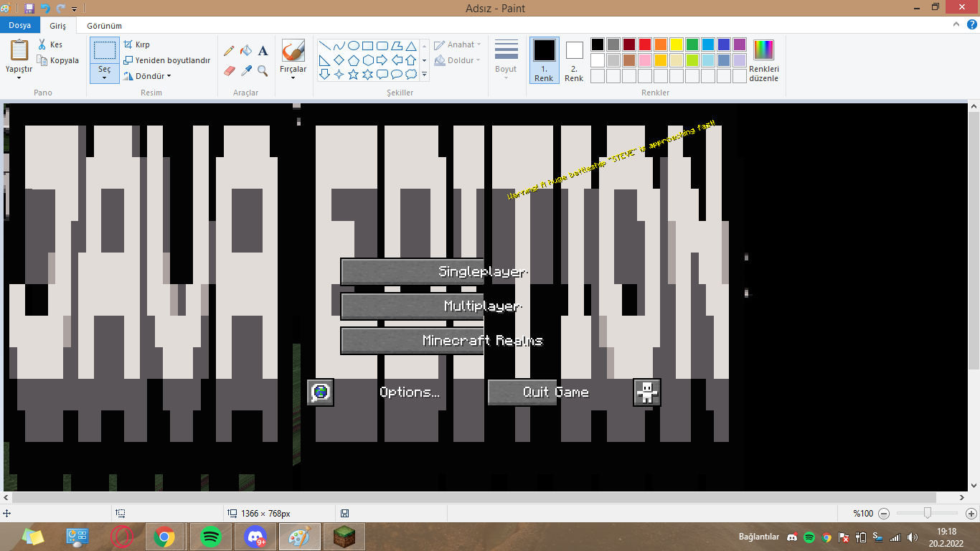
Task: Open Customize Quick Access Toolbar dropdown
Action: point(74,9)
